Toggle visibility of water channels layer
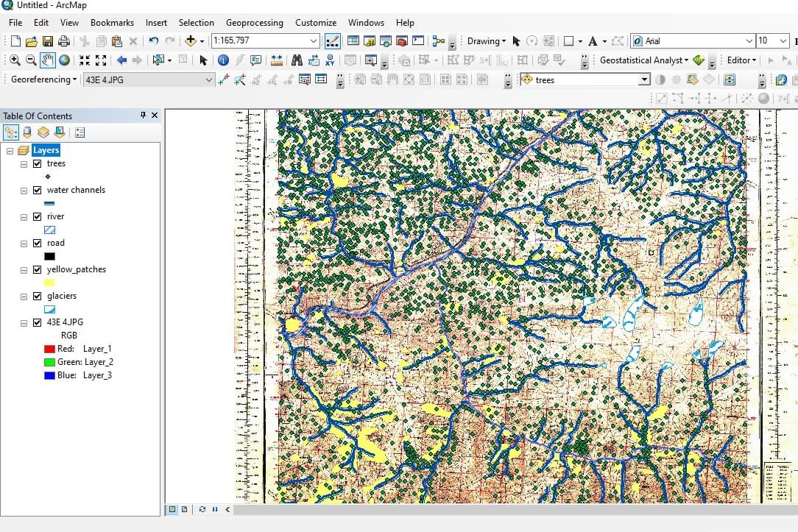Screen dimensions: 798x532 37,191
